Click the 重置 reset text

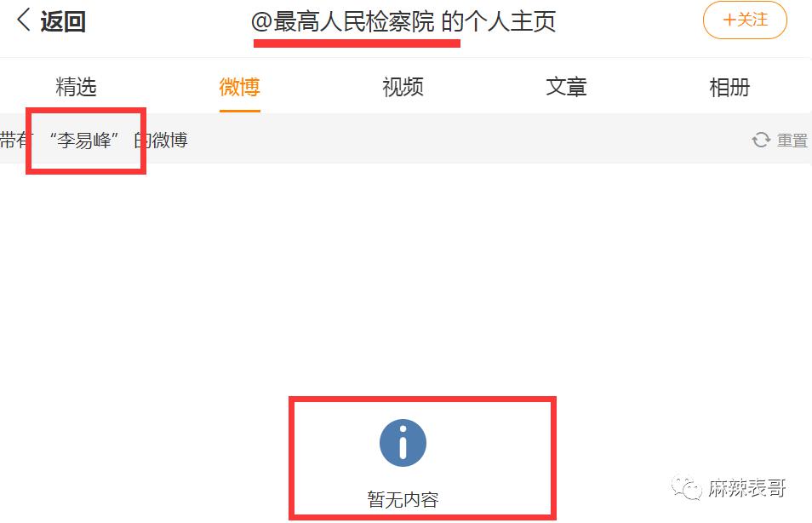[792, 141]
